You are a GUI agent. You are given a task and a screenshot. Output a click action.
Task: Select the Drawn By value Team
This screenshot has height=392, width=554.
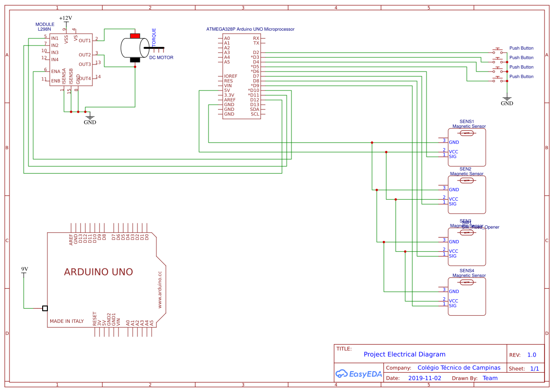pyautogui.click(x=490, y=378)
